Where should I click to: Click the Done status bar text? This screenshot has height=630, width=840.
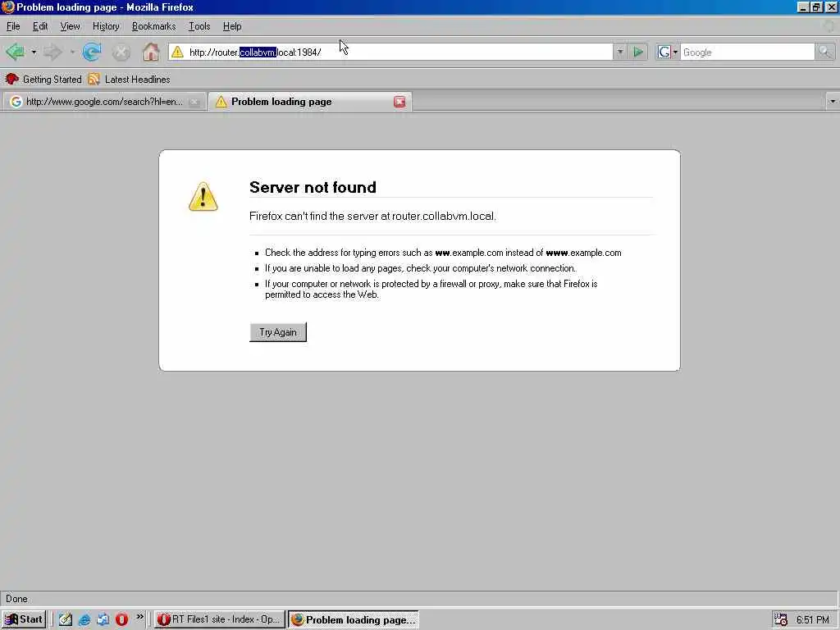coord(16,599)
